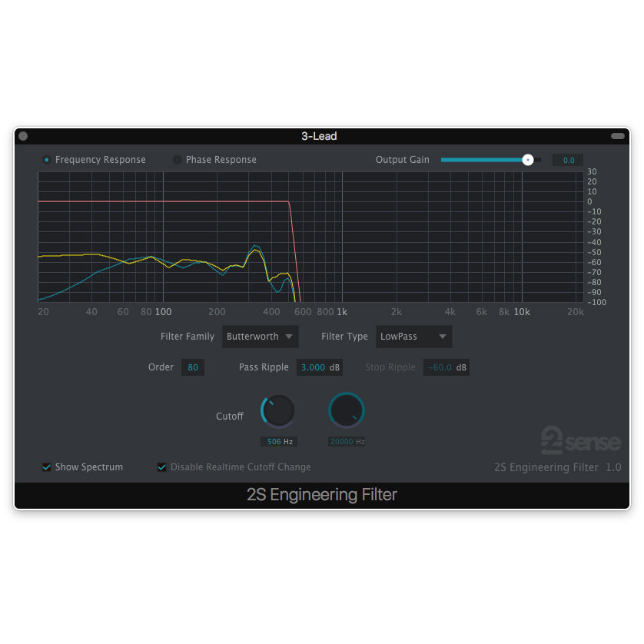Image resolution: width=644 pixels, height=644 pixels.
Task: Uncheck Disable Realtime Cutoff Change
Action: (x=162, y=467)
